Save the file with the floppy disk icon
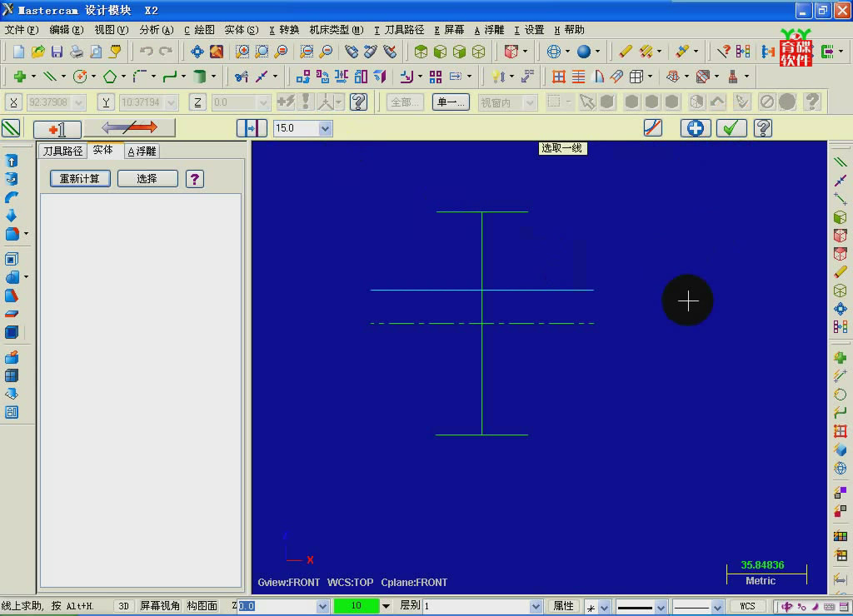 [x=57, y=52]
